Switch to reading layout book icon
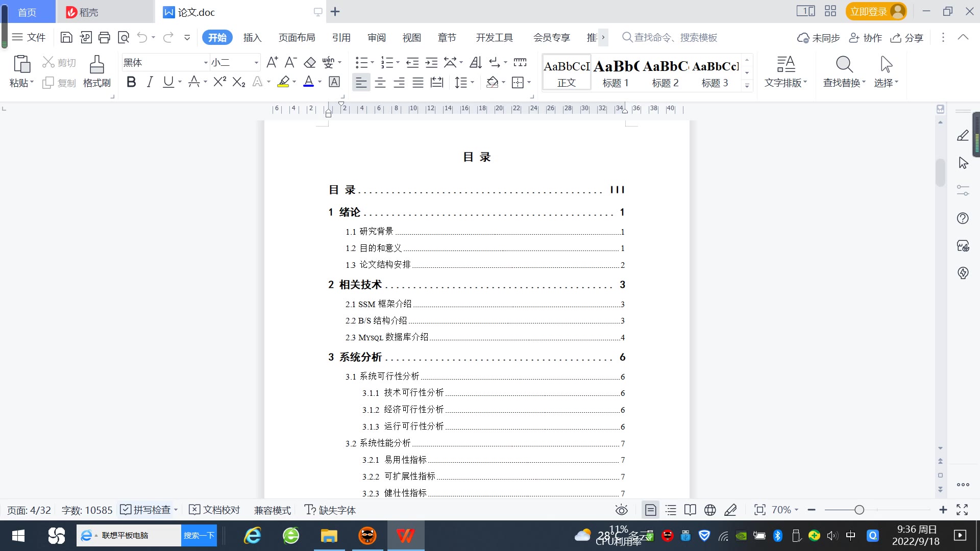The width and height of the screenshot is (980, 551). click(x=690, y=510)
